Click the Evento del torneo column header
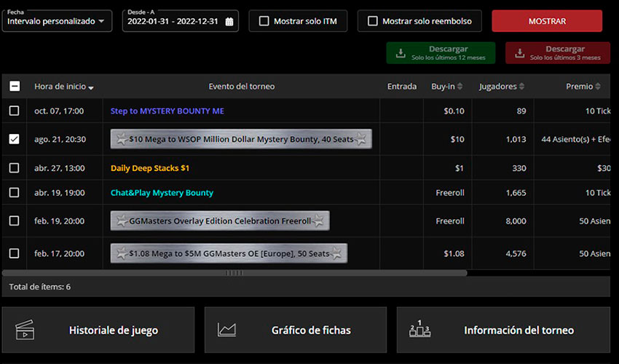Screen dimensions: 619x364 click(242, 86)
